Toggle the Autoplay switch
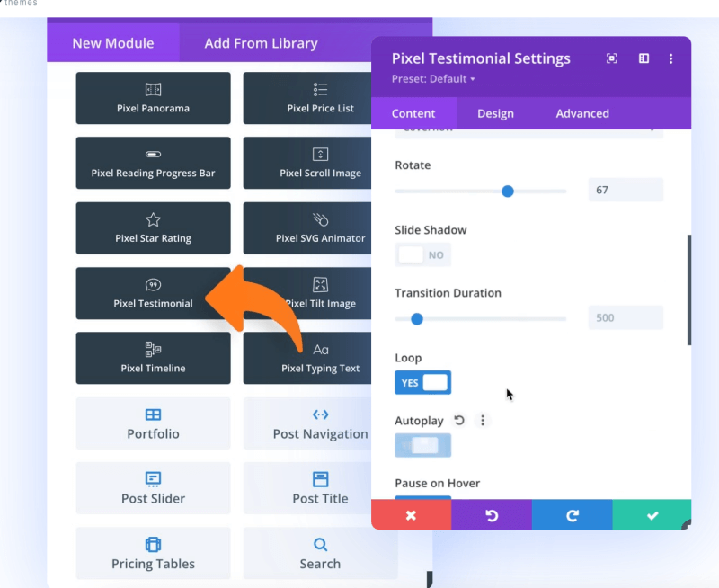The image size is (719, 588). click(x=422, y=445)
